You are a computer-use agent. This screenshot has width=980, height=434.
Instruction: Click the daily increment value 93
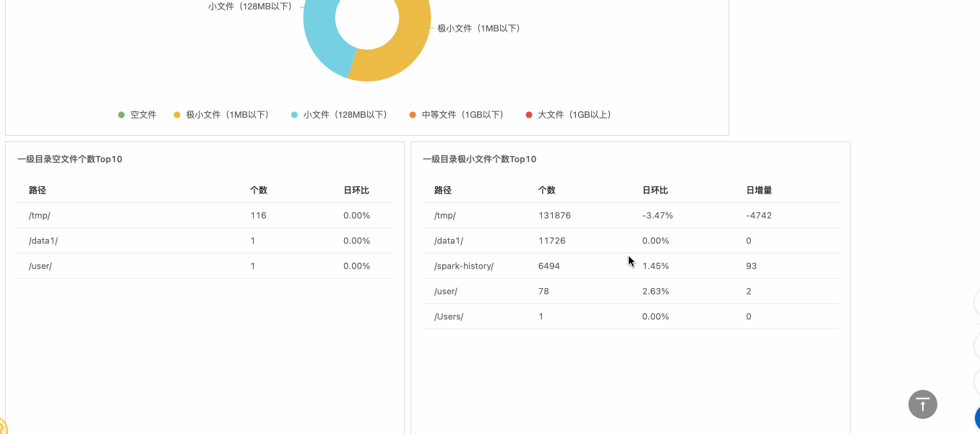pos(752,266)
